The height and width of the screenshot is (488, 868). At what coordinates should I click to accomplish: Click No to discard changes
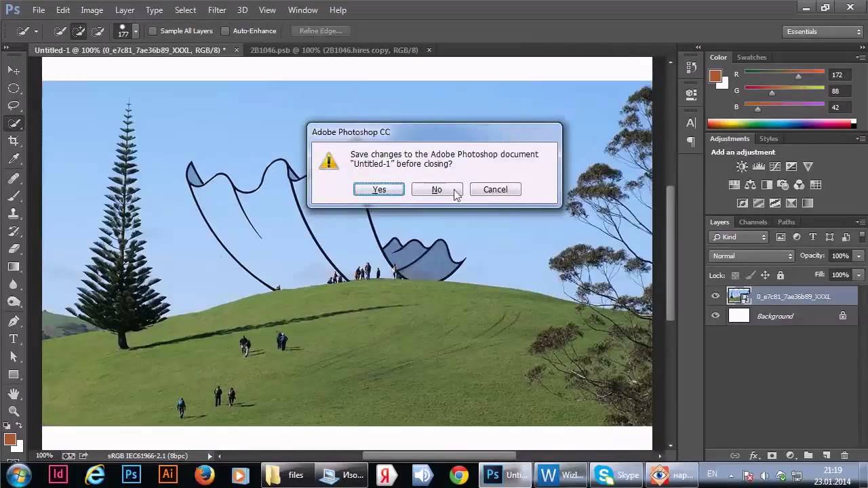point(437,190)
